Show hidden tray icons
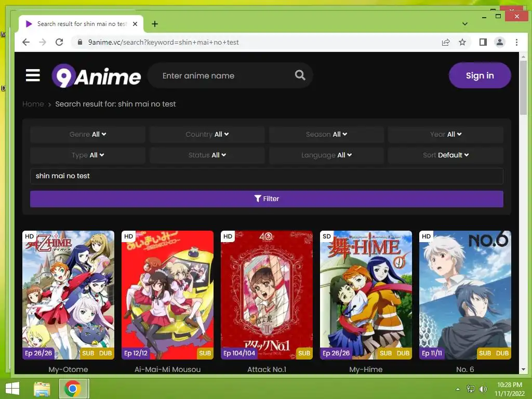532x399 pixels. click(458, 389)
